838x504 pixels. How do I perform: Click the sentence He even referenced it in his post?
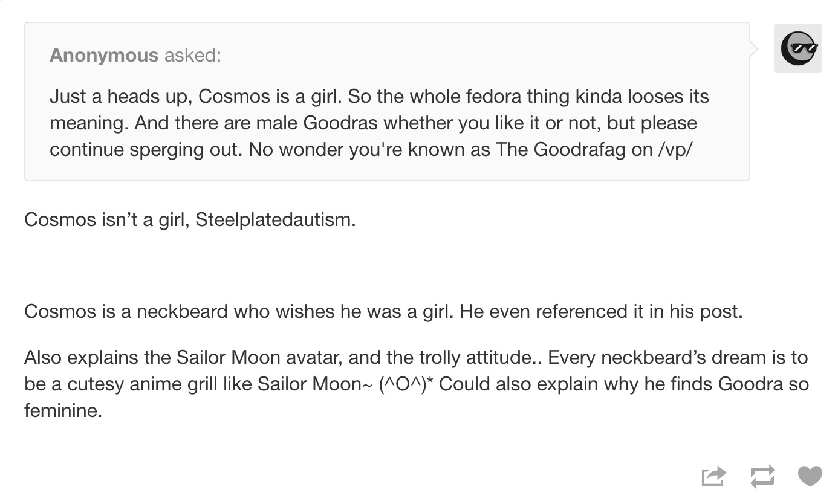pyautogui.click(x=600, y=311)
